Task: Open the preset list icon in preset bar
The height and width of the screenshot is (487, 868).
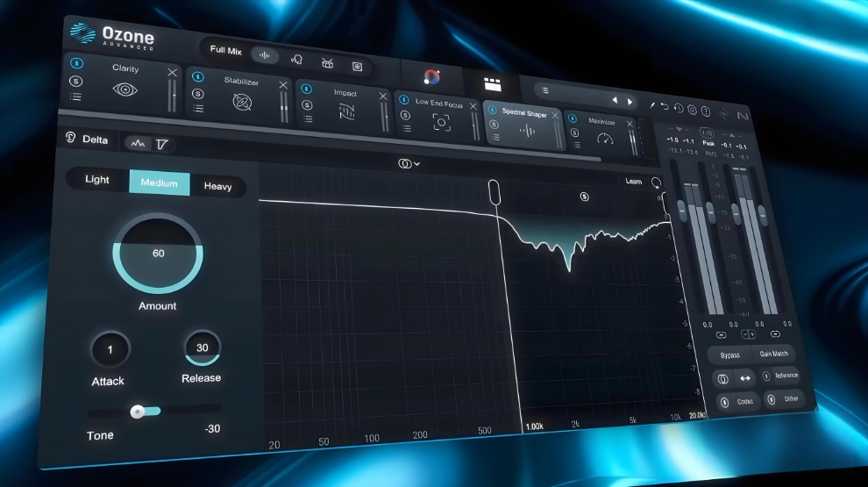Action: point(544,90)
